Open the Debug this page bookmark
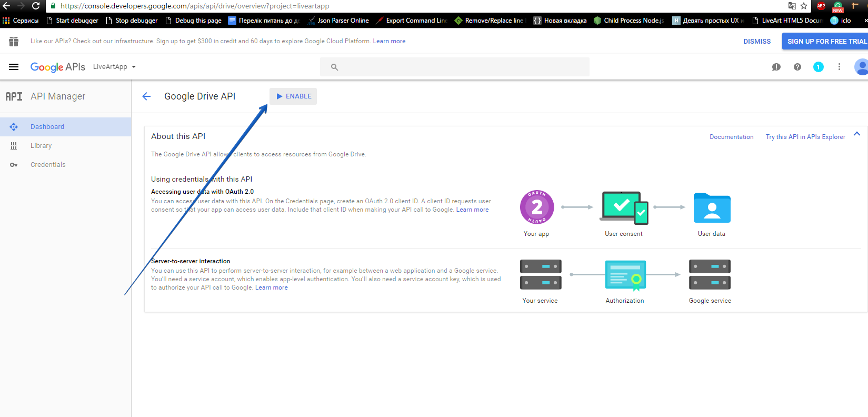The height and width of the screenshot is (417, 868). (x=193, y=21)
